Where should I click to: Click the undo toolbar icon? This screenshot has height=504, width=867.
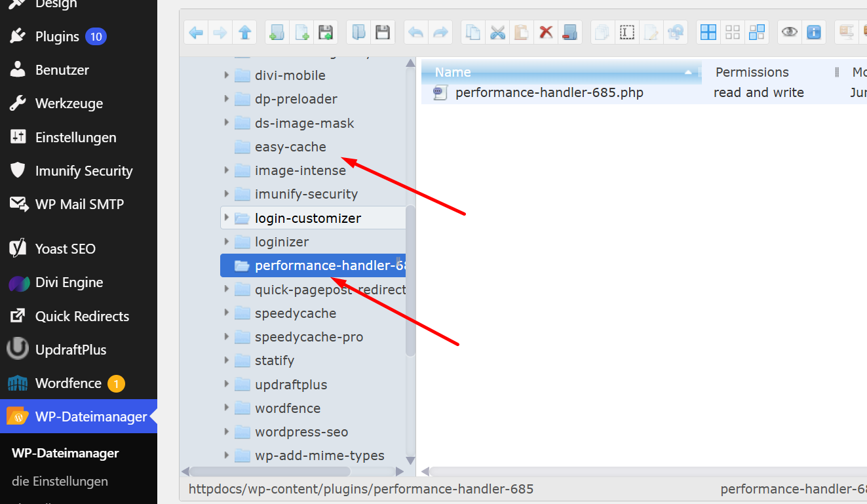[x=415, y=32]
